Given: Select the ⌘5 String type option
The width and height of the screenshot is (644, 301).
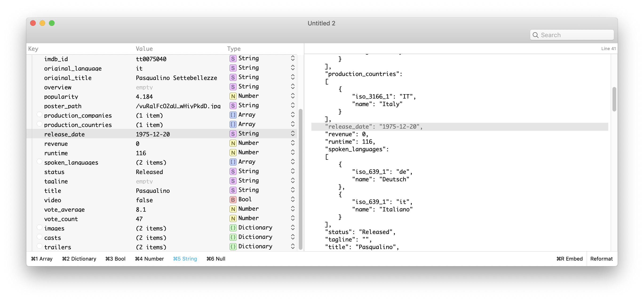Looking at the screenshot, I should pos(185,259).
